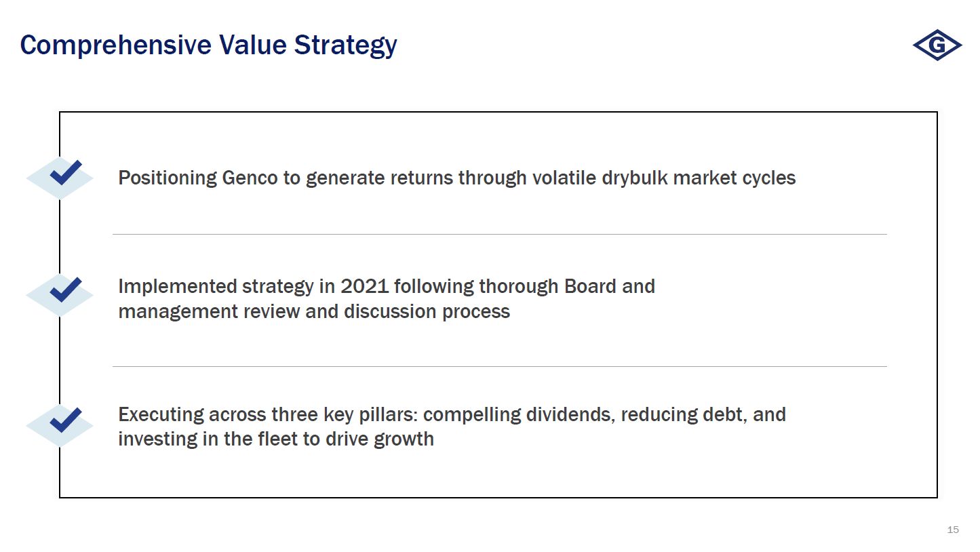
Task: Click the year 2021 in second bullet
Action: pos(364,286)
